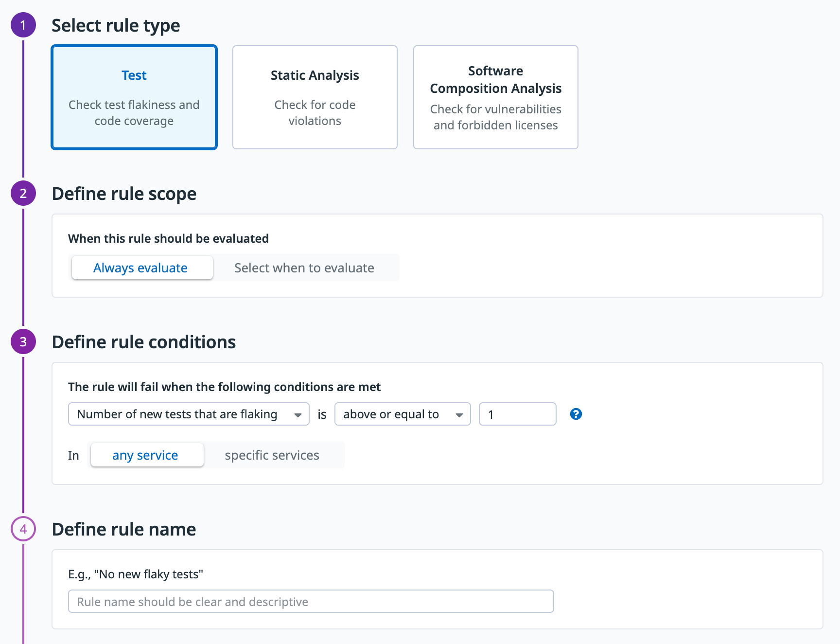This screenshot has height=644, width=840.
Task: Click the step 1 circle icon
Action: pos(23,25)
